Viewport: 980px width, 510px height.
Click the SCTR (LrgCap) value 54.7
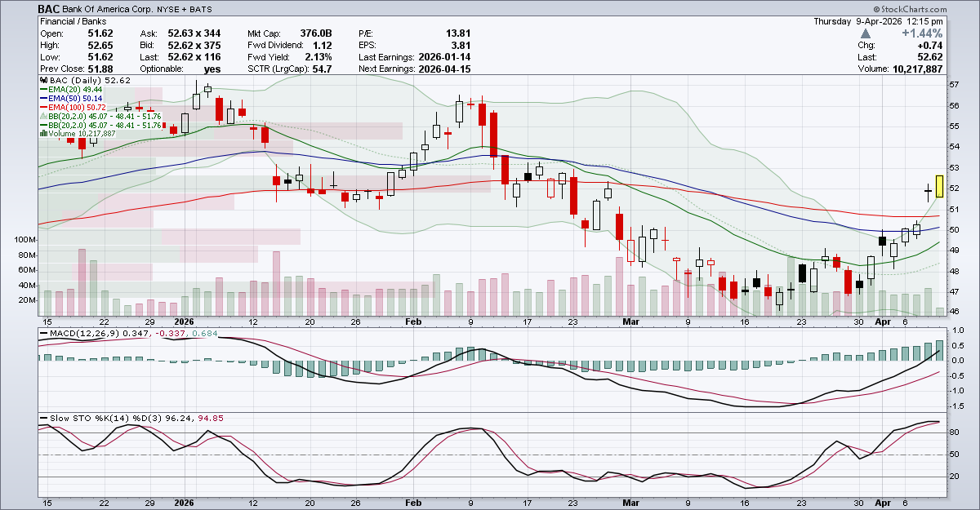tap(323, 69)
